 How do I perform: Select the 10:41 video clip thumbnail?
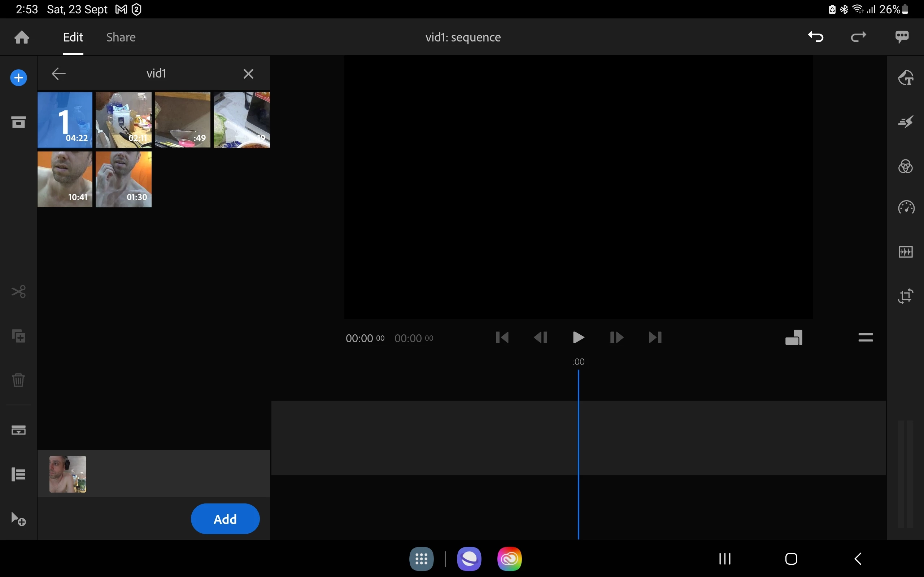pyautogui.click(x=65, y=179)
